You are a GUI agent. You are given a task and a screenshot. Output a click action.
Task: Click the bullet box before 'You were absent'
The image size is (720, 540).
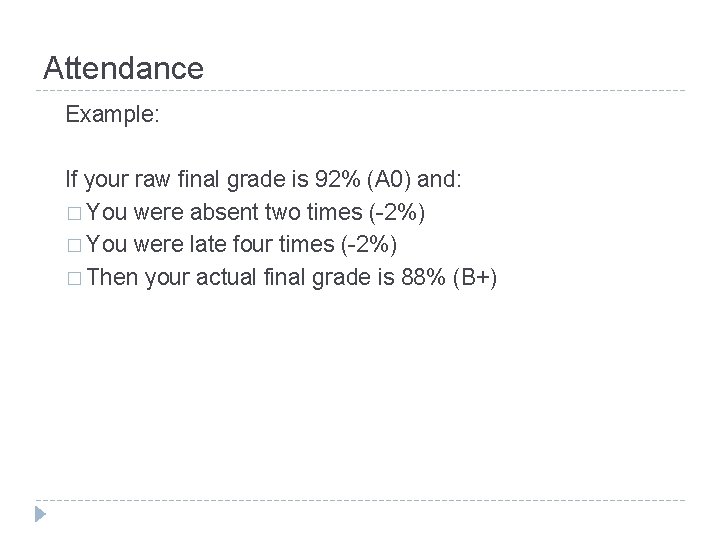pos(73,213)
